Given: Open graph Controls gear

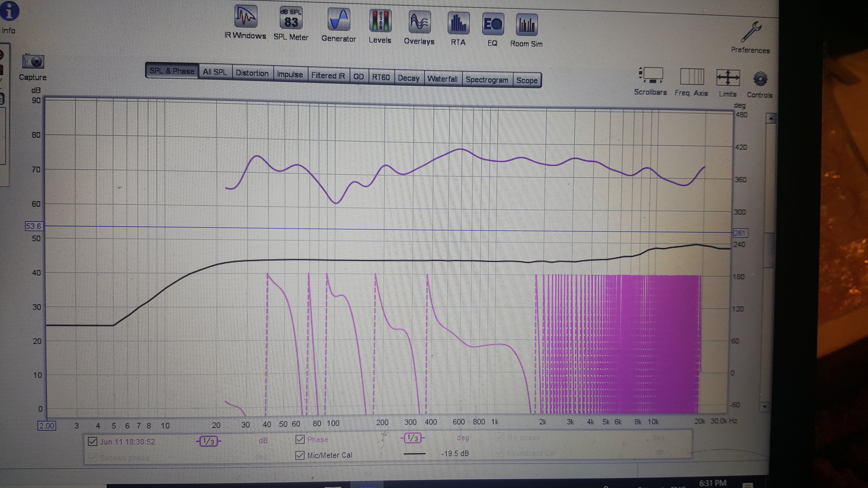Looking at the screenshot, I should 760,85.
